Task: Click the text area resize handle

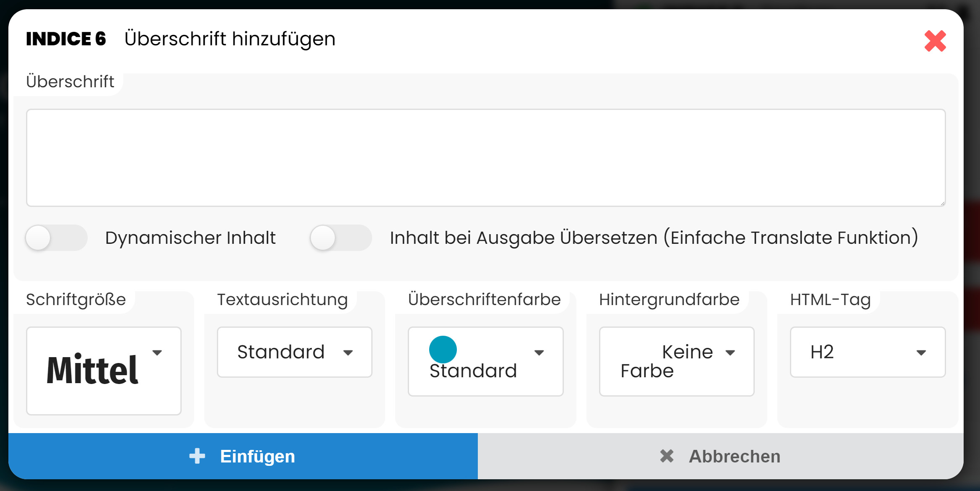Action: tap(942, 203)
